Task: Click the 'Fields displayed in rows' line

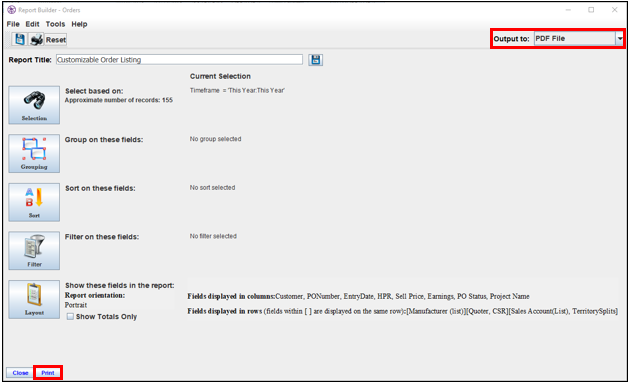Action: (x=402, y=311)
